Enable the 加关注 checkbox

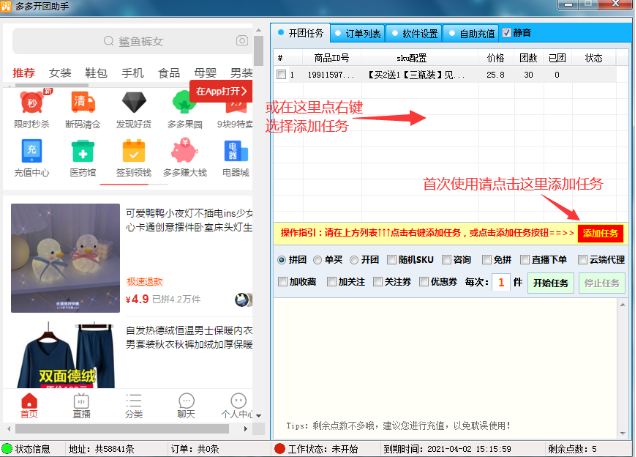coord(332,282)
